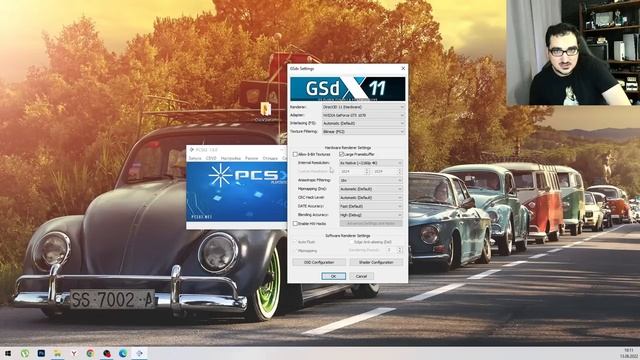Open the CDVD menu in PCSX2
640x360 pixels.
[211, 158]
